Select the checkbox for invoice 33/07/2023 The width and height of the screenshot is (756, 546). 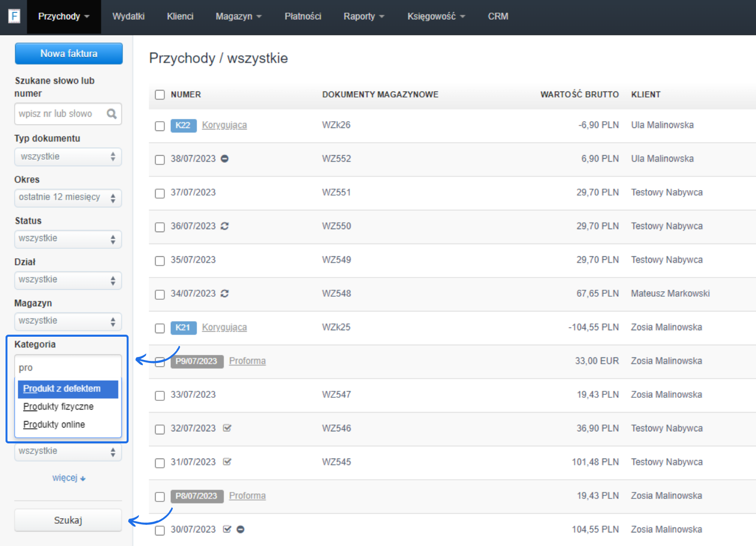click(x=160, y=395)
